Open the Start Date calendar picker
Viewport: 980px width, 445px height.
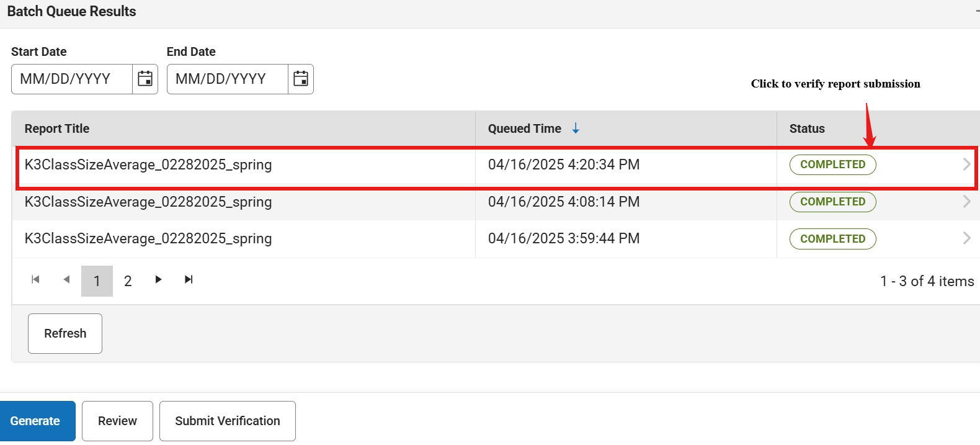point(145,79)
